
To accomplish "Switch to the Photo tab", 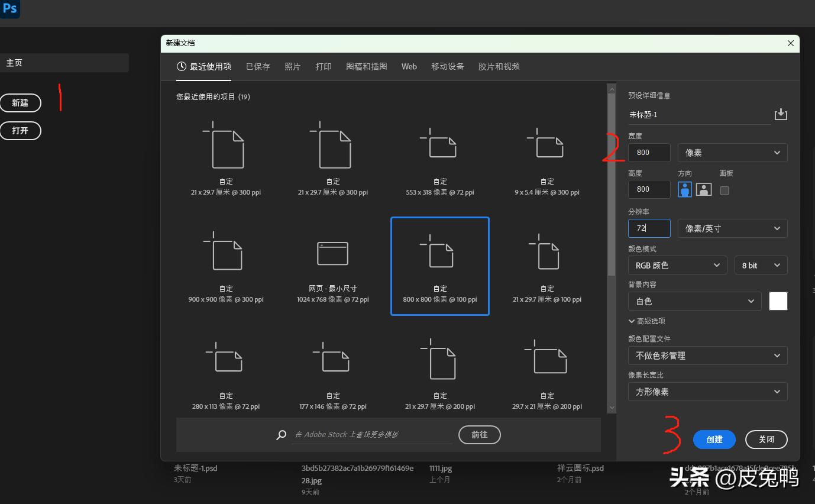I will click(292, 67).
